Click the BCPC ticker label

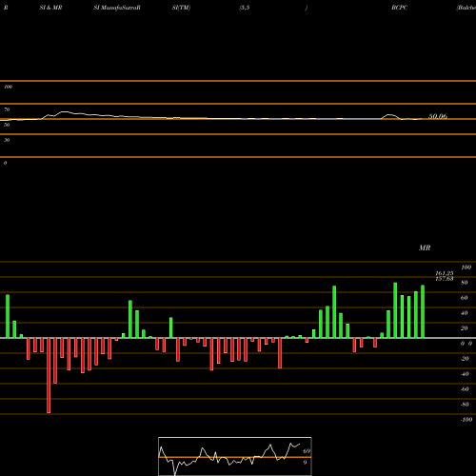pos(399,8)
